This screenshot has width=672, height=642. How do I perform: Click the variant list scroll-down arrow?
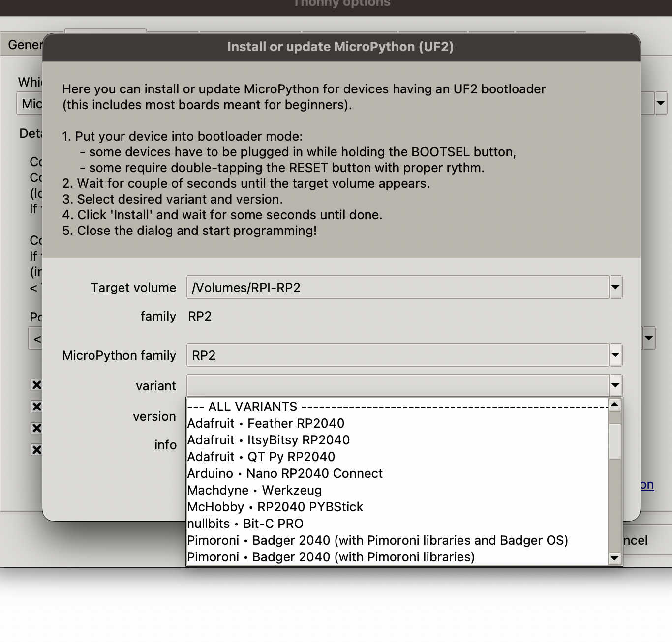pos(615,558)
